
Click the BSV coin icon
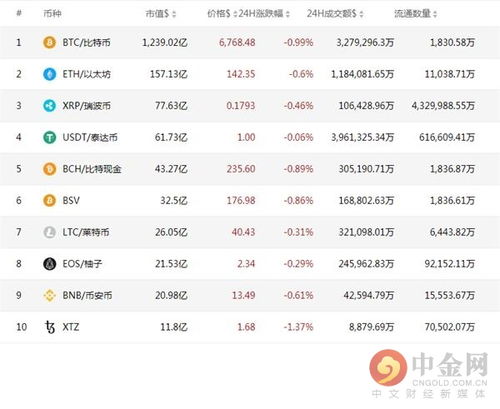(49, 200)
